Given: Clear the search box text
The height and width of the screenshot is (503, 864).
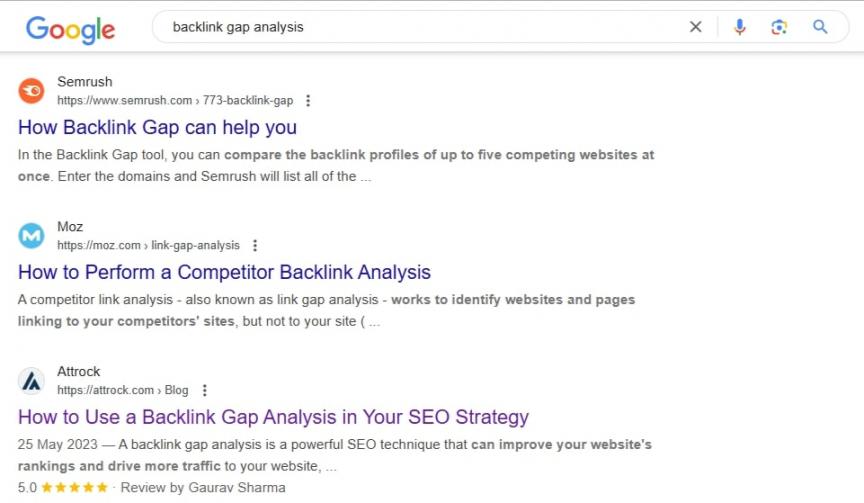Looking at the screenshot, I should pyautogui.click(x=696, y=27).
